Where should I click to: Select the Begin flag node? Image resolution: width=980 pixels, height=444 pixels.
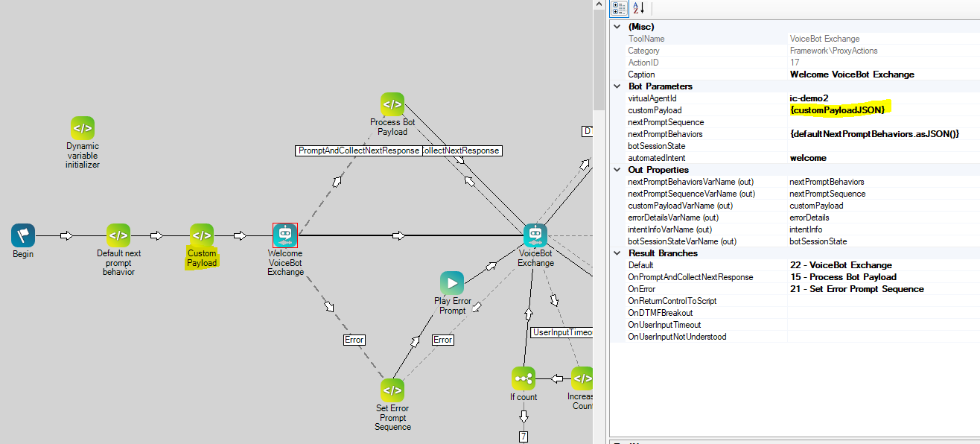(23, 235)
